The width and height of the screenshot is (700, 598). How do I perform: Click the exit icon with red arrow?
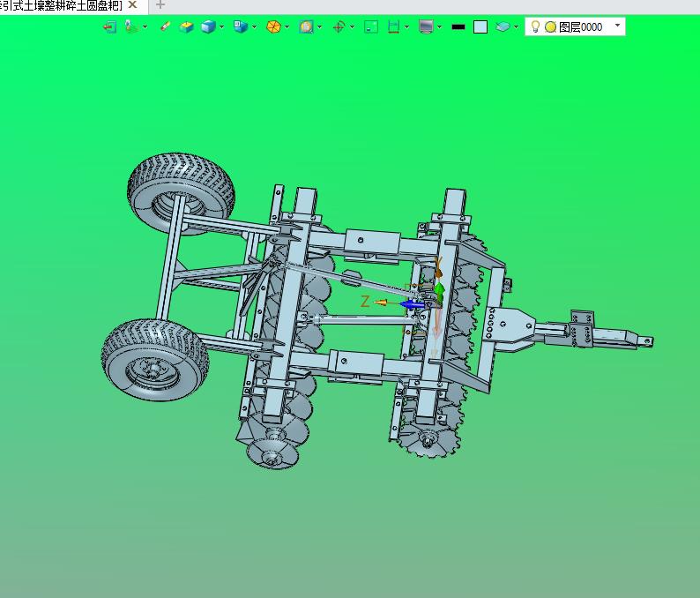(x=110, y=26)
